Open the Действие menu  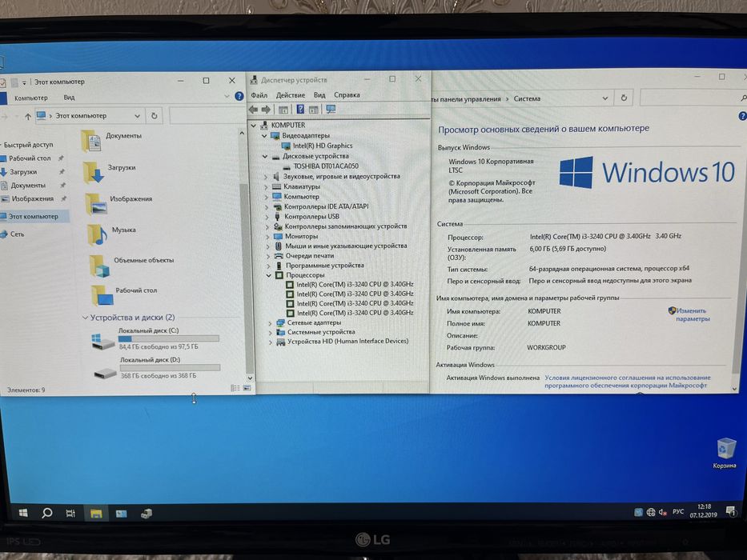point(291,95)
